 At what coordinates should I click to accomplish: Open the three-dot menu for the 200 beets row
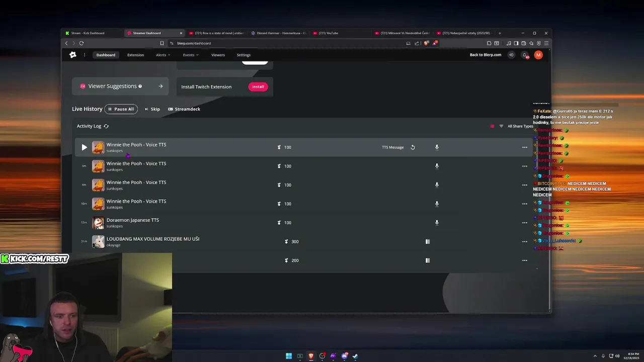point(525,260)
